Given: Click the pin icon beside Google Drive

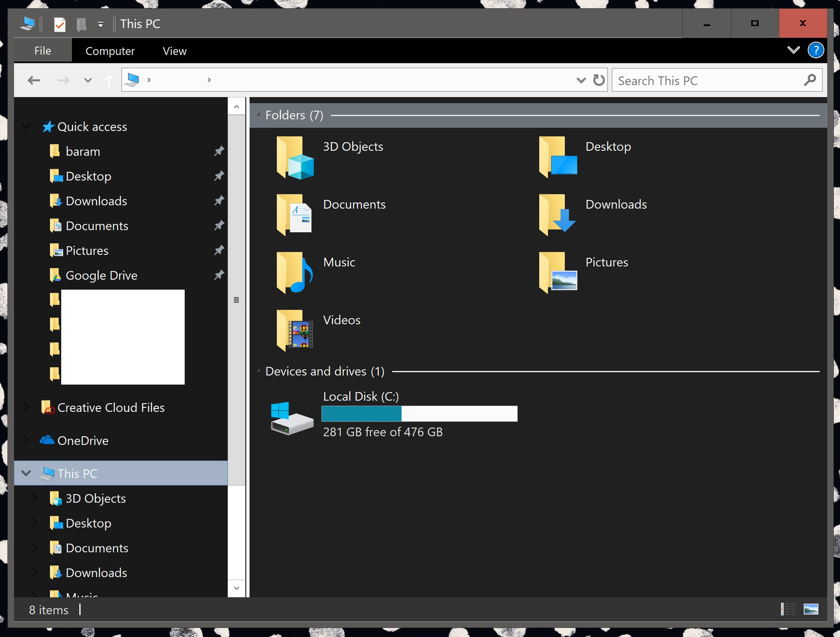Looking at the screenshot, I should pos(219,275).
